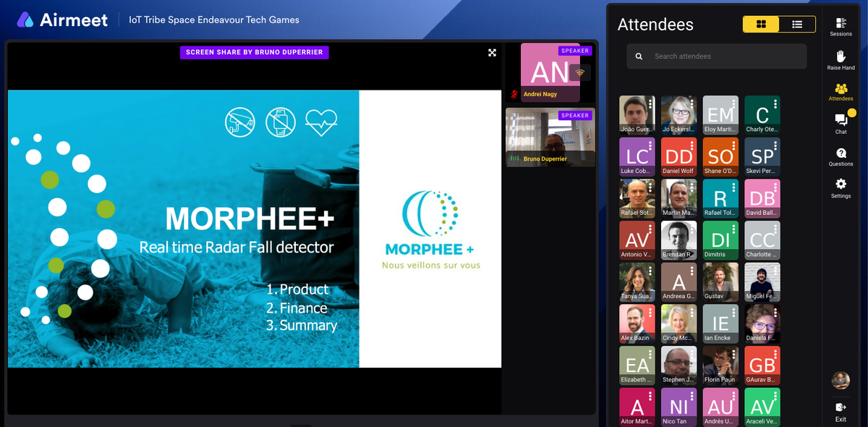Open Alex Bazin attendee card

click(637, 324)
